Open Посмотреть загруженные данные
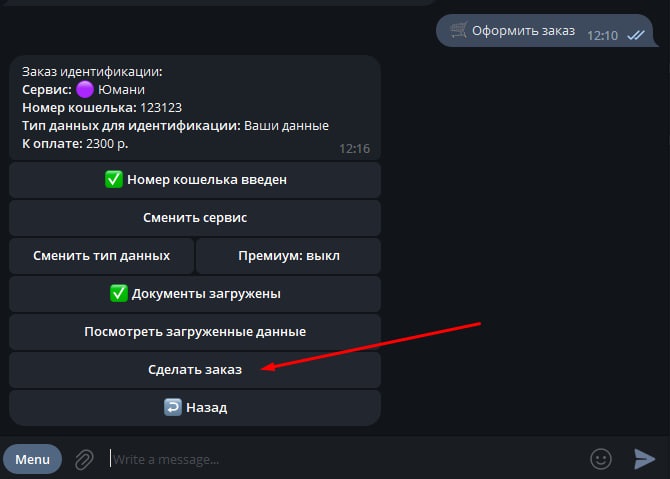This screenshot has width=670, height=479. 195,332
